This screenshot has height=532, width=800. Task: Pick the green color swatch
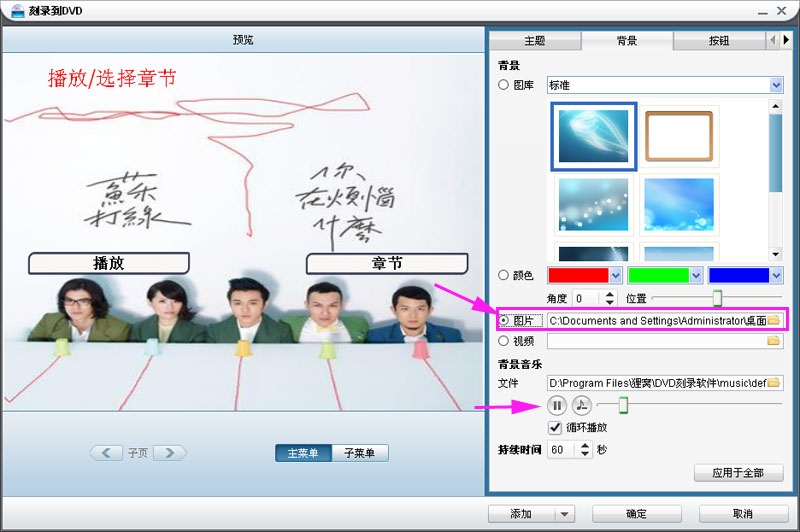[659, 275]
